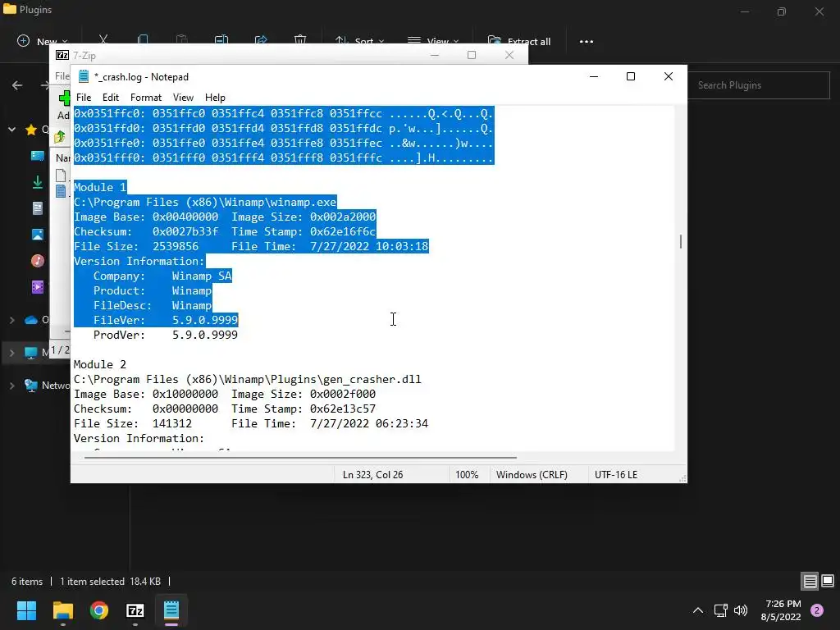This screenshot has height=630, width=840.
Task: Click the 7-Zip title bar icon
Action: tap(62, 55)
